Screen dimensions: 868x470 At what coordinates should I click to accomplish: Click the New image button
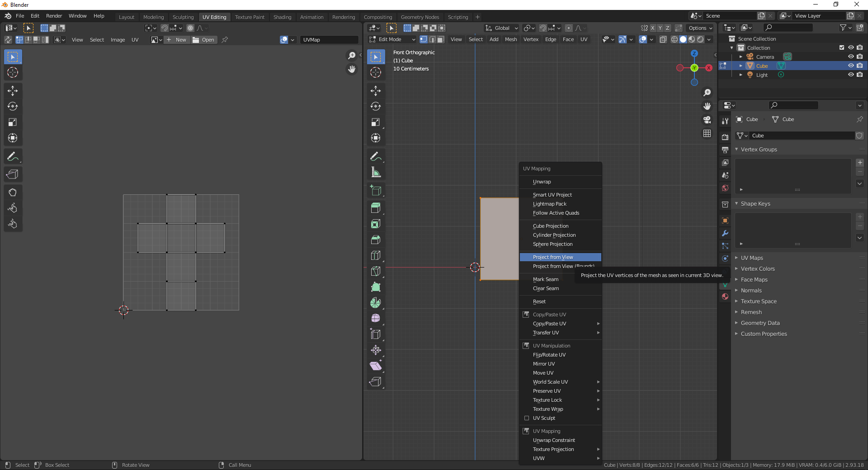coord(177,40)
